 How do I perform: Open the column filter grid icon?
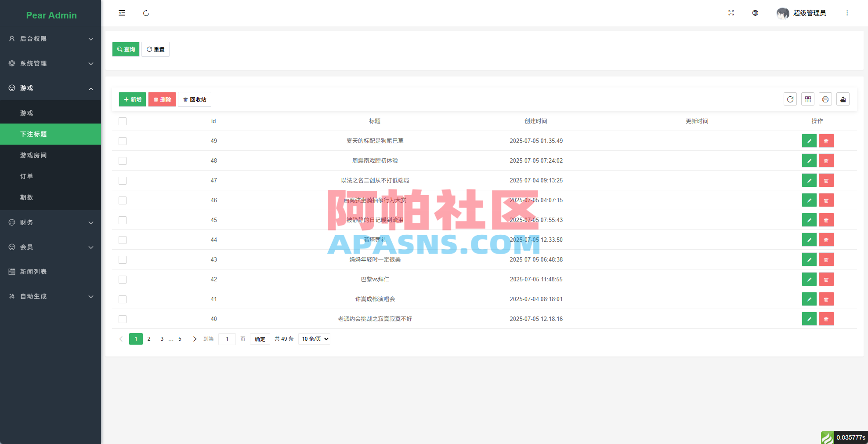pyautogui.click(x=808, y=99)
